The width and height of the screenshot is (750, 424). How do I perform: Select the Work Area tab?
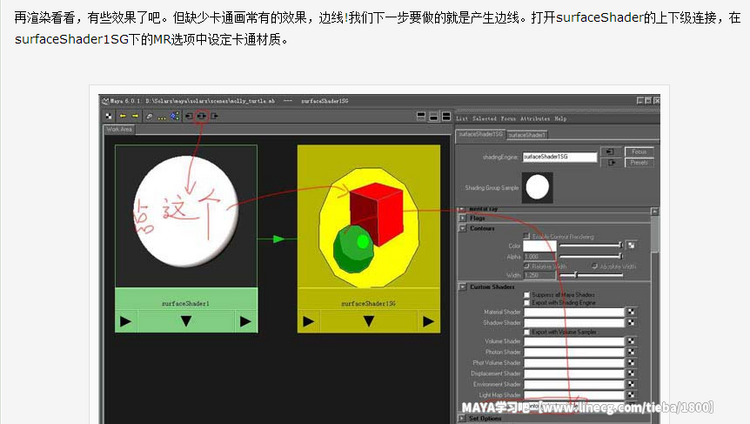(x=119, y=130)
